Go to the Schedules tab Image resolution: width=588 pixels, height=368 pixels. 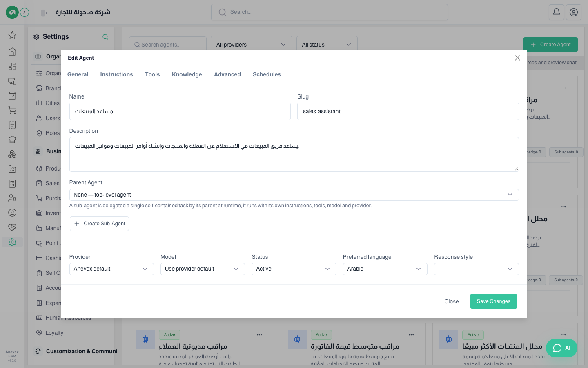(267, 74)
